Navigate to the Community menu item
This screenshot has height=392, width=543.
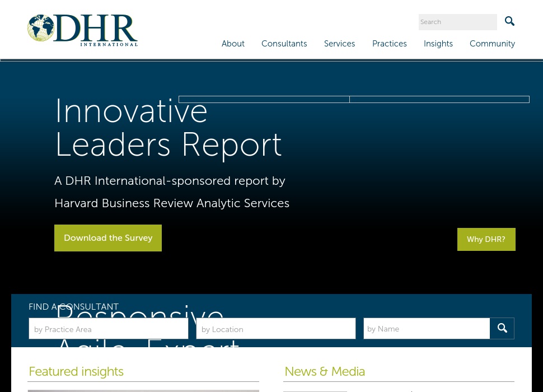point(492,44)
